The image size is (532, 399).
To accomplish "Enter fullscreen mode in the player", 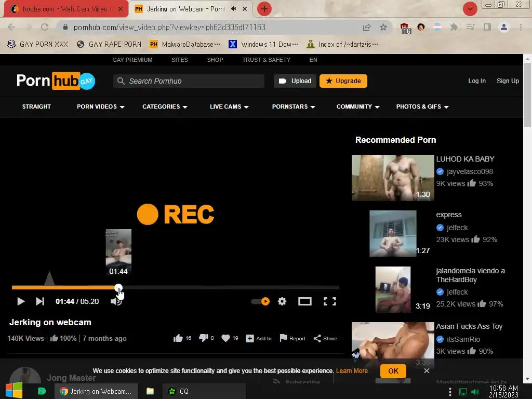I will pyautogui.click(x=330, y=301).
